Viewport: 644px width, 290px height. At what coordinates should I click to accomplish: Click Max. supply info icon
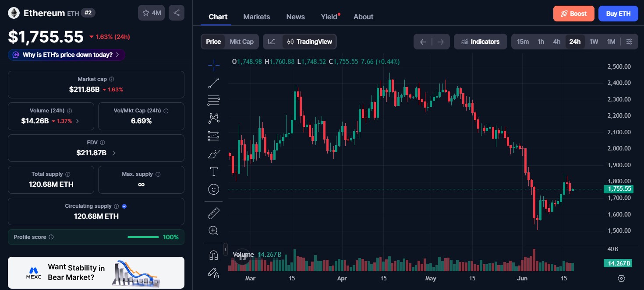coord(158,174)
